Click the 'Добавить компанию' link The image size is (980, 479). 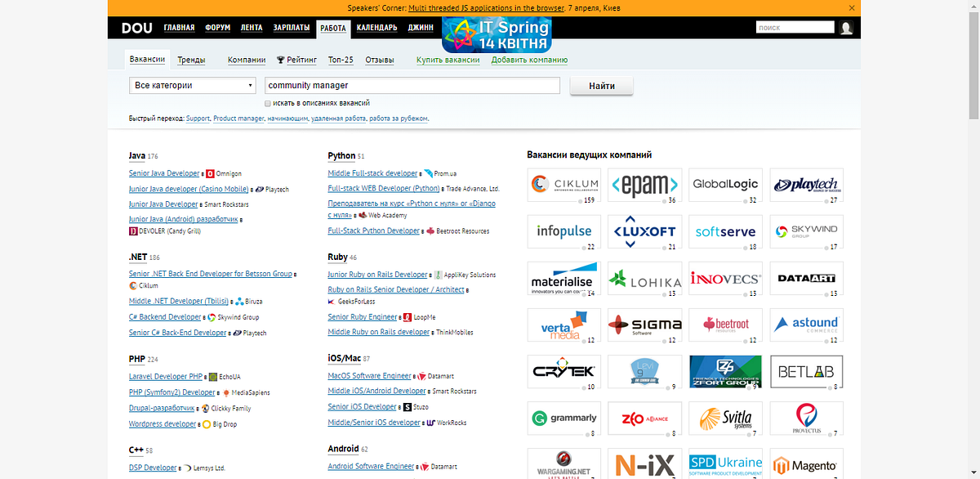[x=529, y=60]
